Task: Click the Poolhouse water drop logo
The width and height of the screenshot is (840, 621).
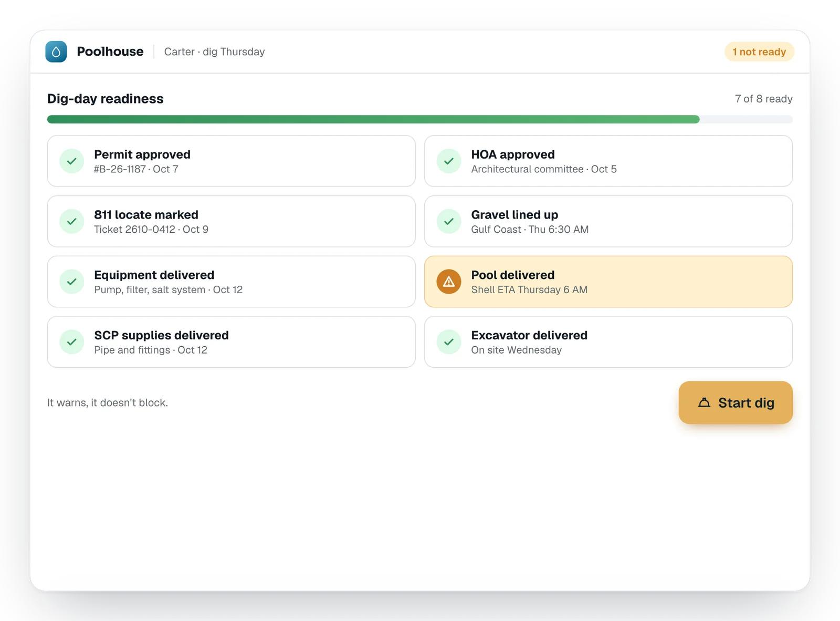Action: tap(56, 51)
